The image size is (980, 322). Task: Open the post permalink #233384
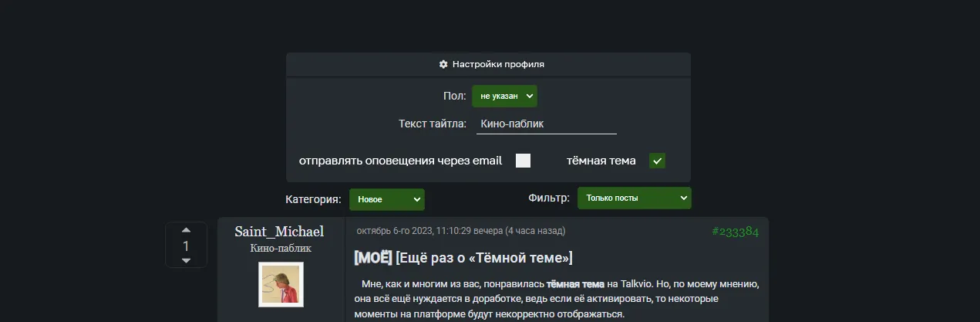735,232
